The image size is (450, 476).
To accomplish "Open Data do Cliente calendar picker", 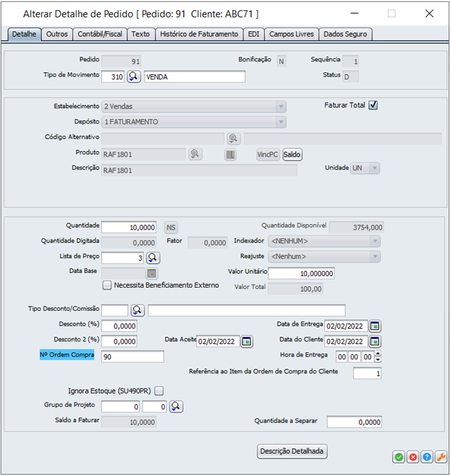I will [x=375, y=341].
